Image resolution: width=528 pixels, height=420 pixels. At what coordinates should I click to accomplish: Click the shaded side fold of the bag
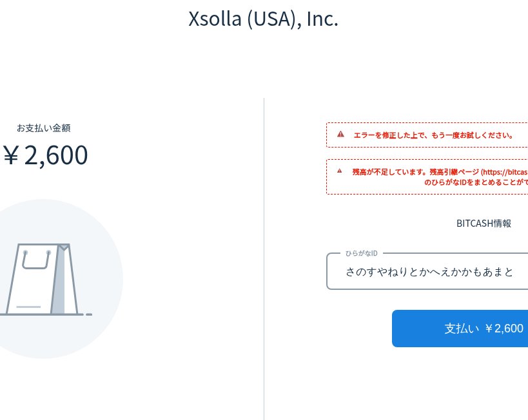pyautogui.click(x=59, y=283)
